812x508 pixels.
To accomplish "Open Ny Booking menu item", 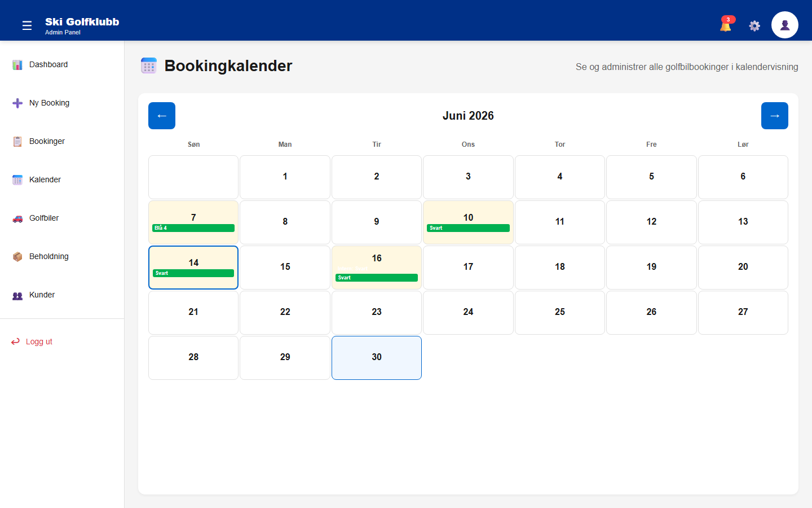I will click(62, 103).
